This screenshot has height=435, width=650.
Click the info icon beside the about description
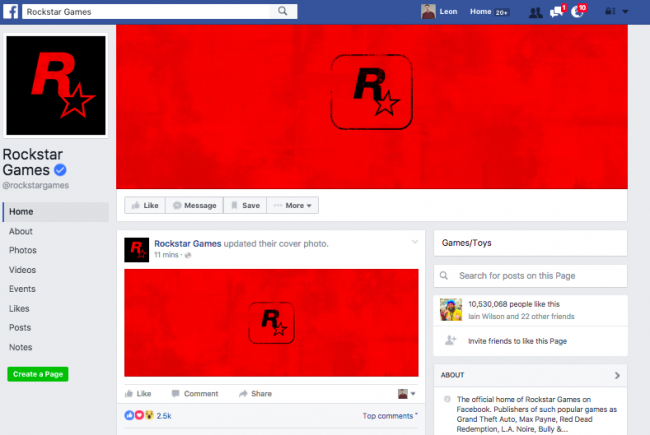coord(447,399)
